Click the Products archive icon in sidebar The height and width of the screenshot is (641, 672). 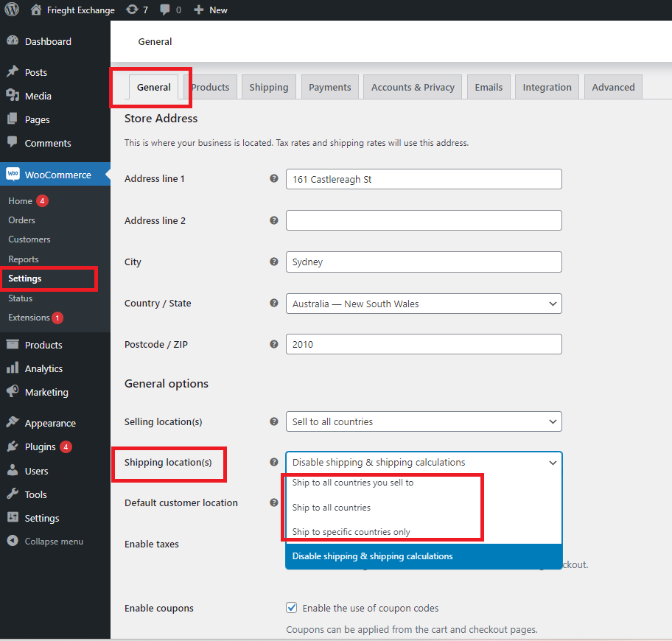[x=13, y=345]
